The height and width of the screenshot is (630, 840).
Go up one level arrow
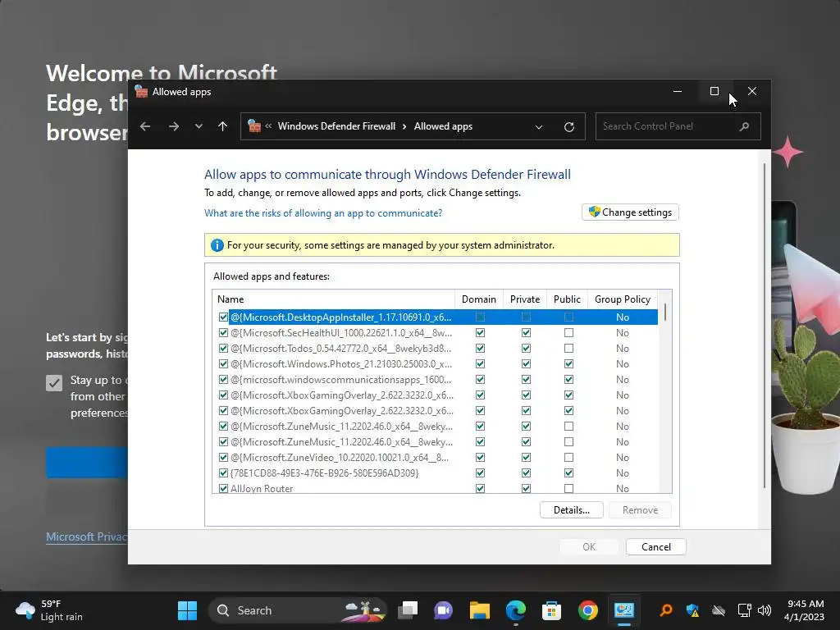tap(223, 126)
